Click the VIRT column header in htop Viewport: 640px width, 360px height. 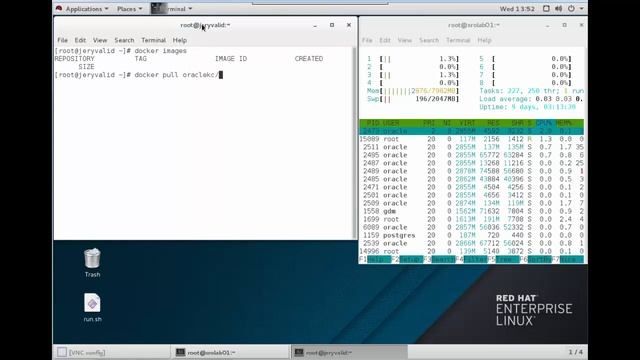point(467,123)
